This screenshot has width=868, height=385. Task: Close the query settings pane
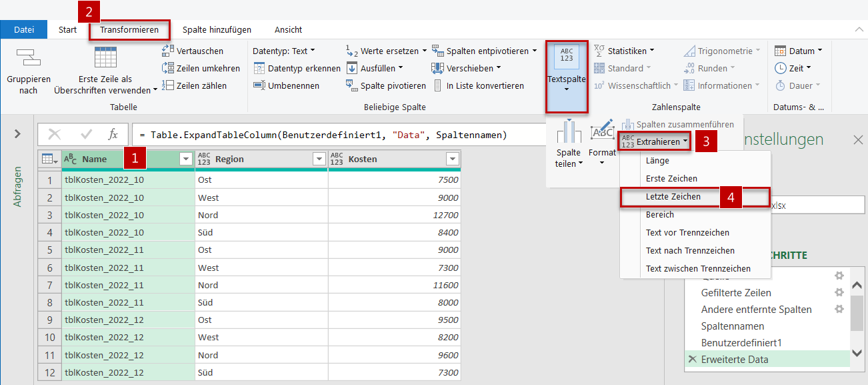tap(858, 139)
